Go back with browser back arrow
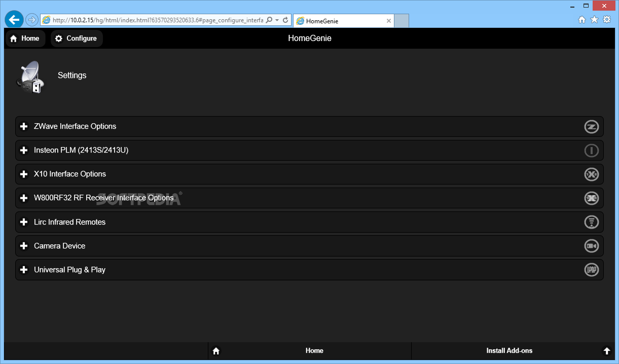 (14, 20)
